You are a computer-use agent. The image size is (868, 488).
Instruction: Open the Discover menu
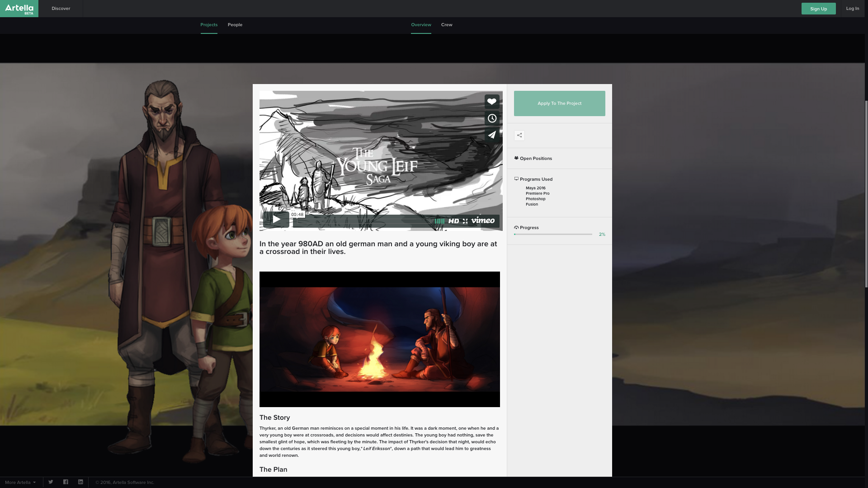[61, 9]
